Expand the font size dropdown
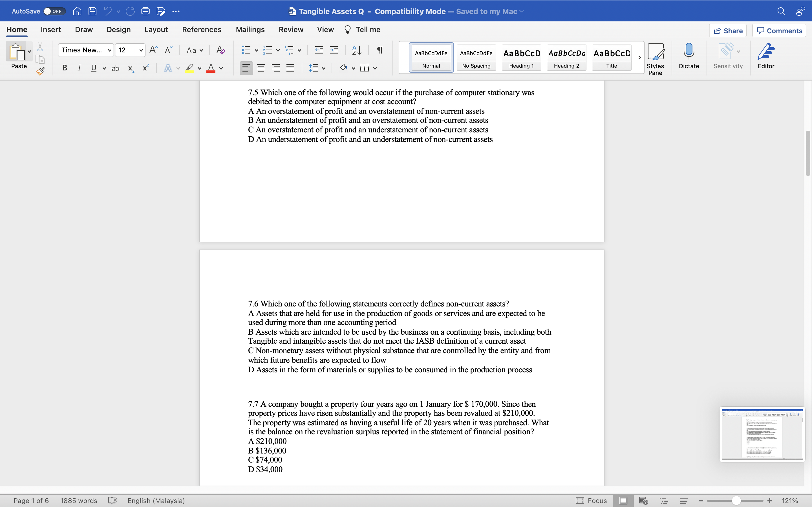 [x=141, y=50]
